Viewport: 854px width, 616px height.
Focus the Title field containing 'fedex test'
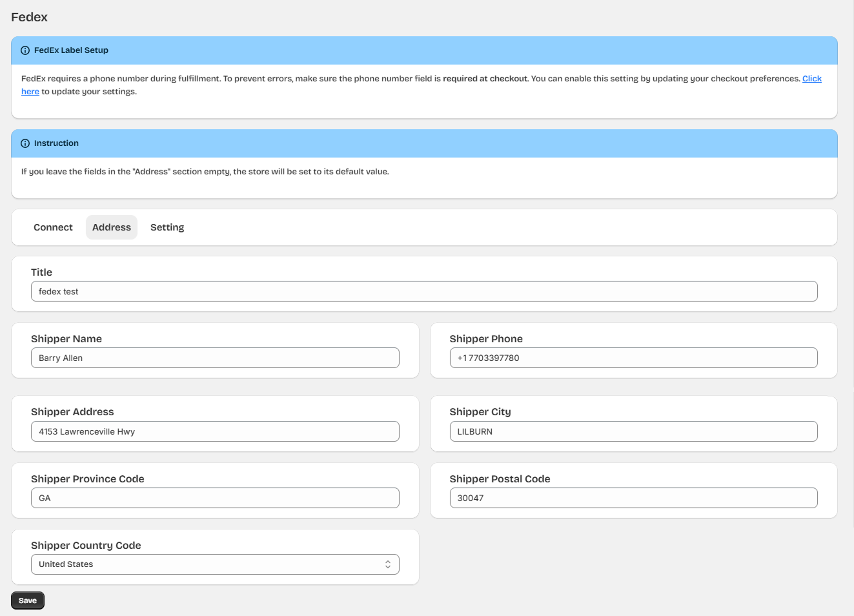coord(423,291)
